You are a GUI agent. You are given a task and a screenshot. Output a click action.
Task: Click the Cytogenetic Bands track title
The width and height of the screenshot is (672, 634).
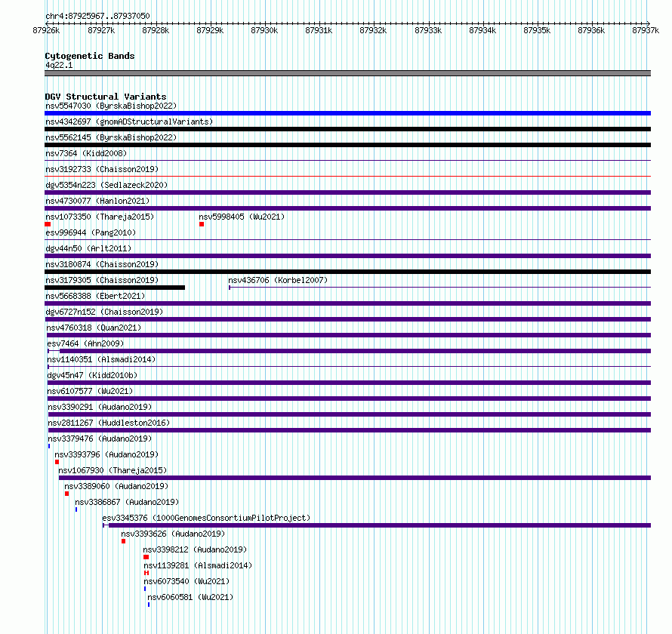pyautogui.click(x=90, y=56)
